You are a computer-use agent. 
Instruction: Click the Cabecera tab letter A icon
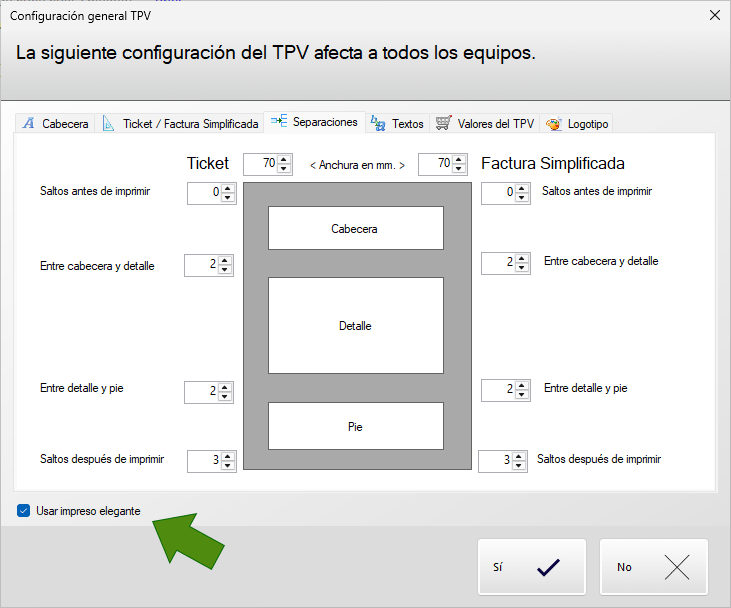[x=29, y=123]
